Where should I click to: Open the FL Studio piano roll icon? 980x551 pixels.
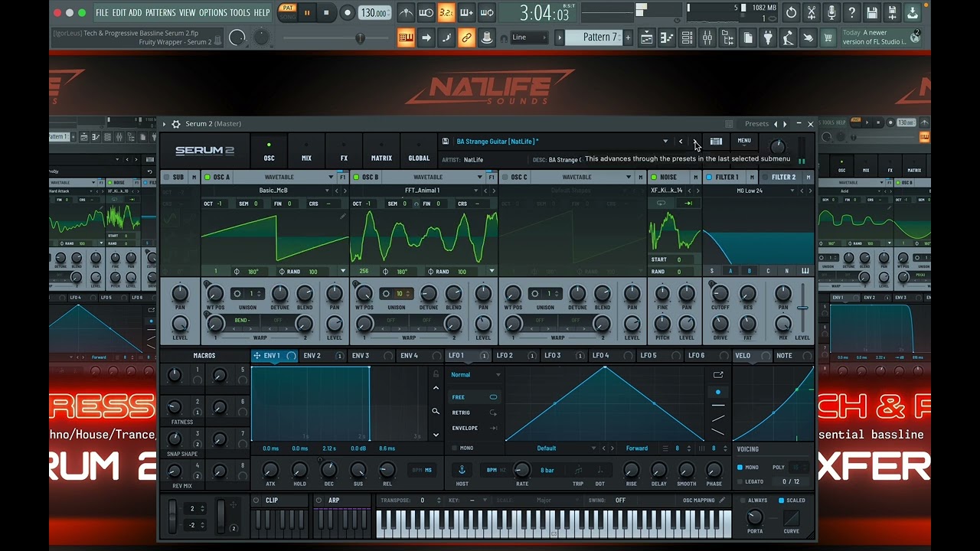coord(667,37)
